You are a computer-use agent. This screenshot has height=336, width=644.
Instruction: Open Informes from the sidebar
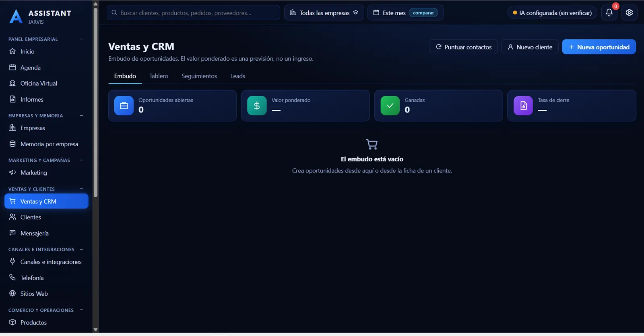click(x=46, y=99)
